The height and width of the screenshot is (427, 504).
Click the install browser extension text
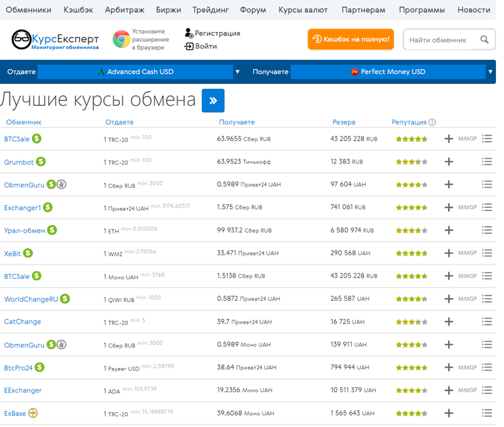151,40
